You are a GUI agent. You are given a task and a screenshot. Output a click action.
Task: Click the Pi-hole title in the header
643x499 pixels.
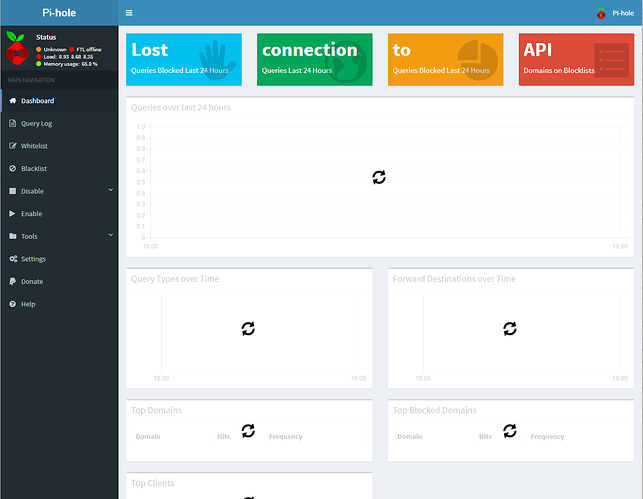58,13
